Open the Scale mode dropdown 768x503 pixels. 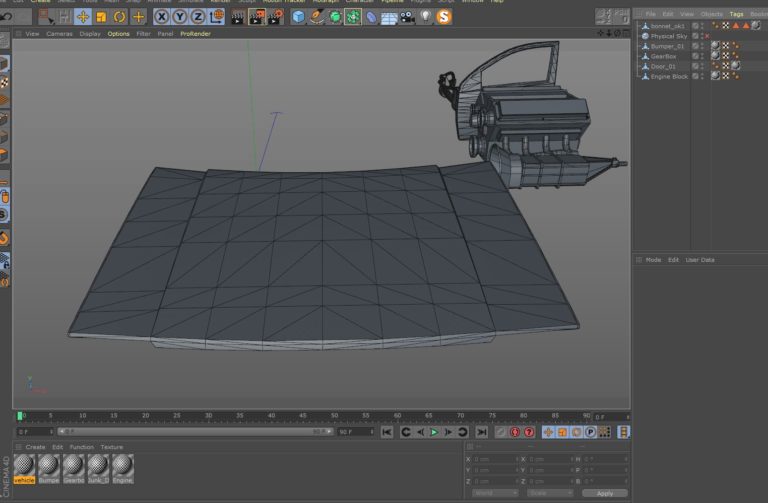(x=550, y=493)
